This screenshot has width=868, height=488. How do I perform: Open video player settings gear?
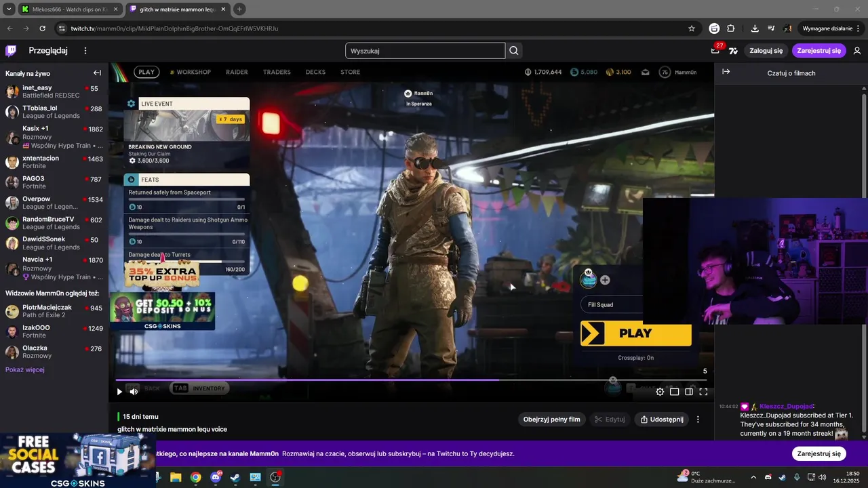660,391
